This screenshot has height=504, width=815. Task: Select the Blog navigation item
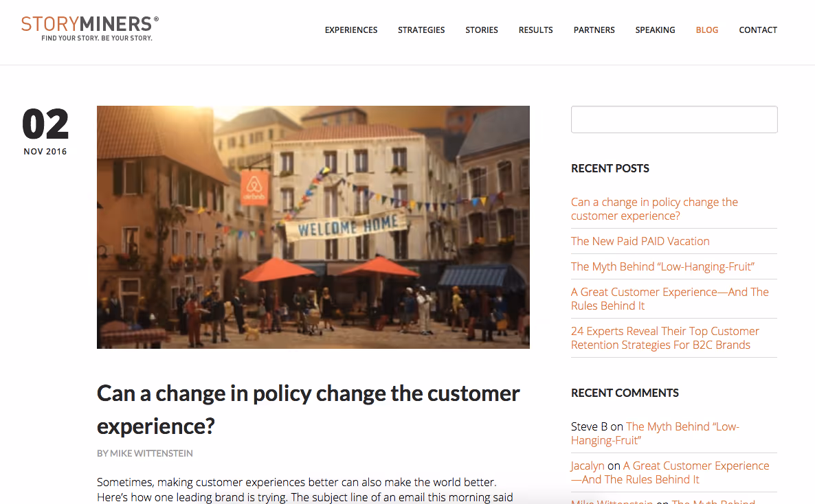(707, 30)
